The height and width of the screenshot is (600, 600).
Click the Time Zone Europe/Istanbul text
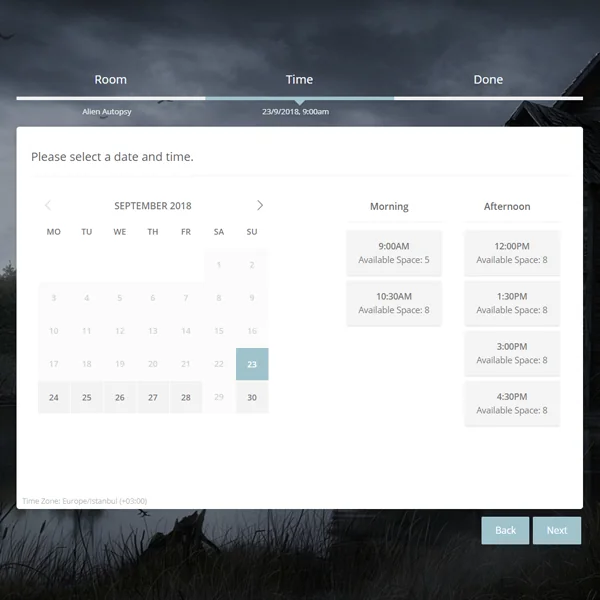pos(85,501)
